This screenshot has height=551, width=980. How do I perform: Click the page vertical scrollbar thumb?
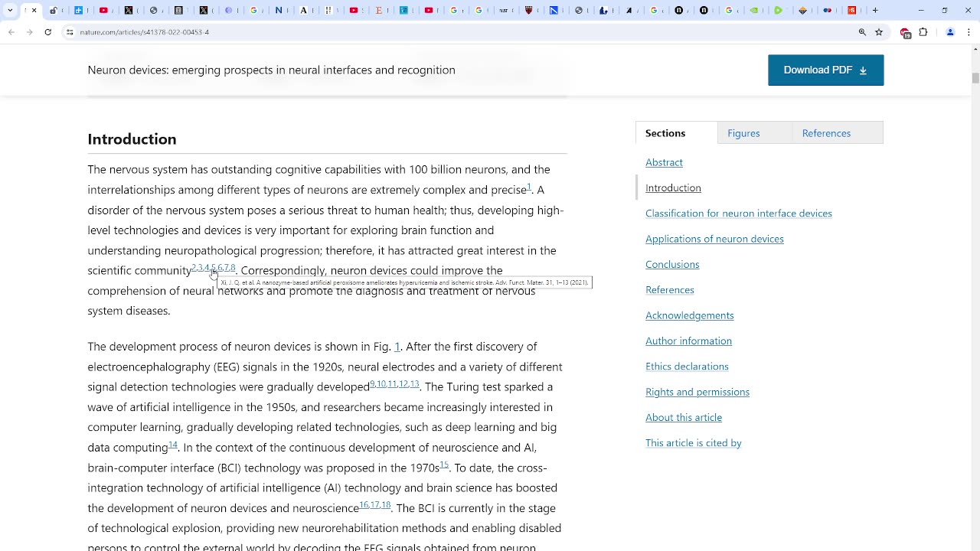(975, 78)
